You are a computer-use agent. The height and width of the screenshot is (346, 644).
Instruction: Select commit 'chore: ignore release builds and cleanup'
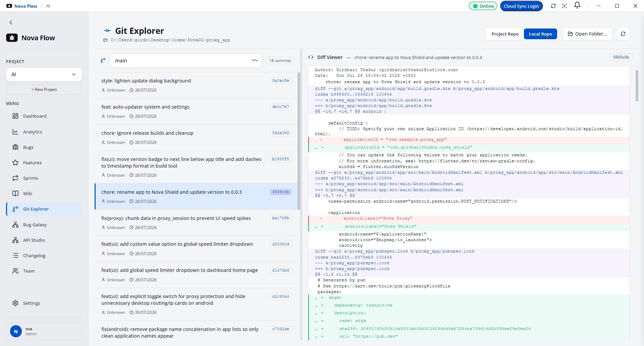pos(196,137)
